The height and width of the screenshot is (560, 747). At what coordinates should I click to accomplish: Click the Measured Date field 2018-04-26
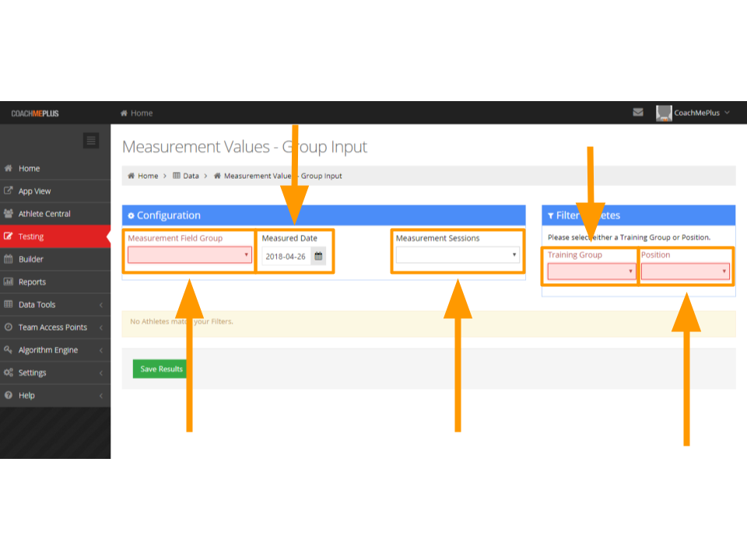(286, 256)
